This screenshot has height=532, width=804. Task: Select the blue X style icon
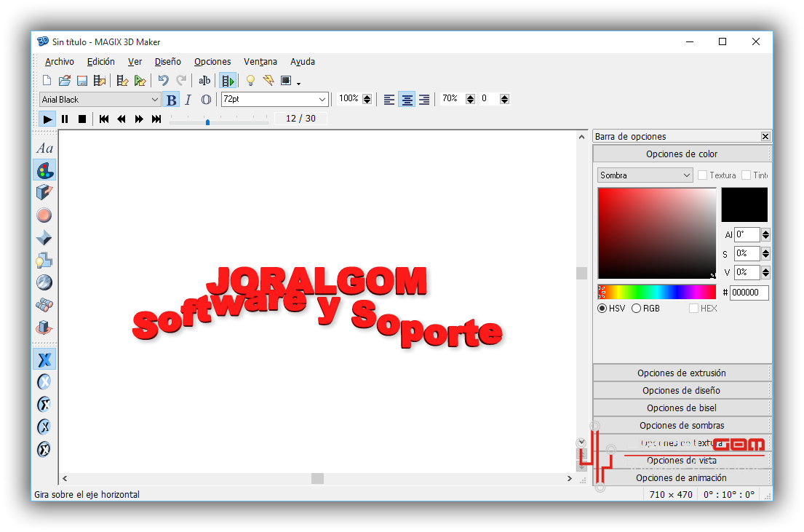(x=44, y=360)
